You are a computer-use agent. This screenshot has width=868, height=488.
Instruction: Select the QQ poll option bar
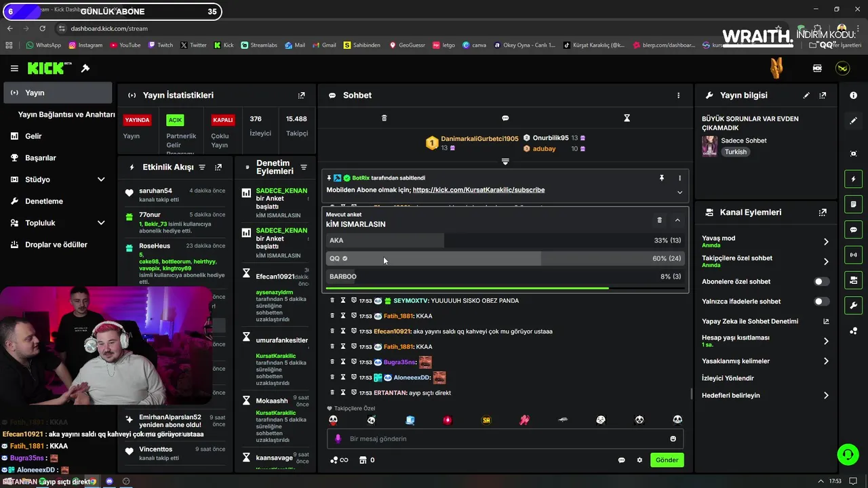pos(505,258)
